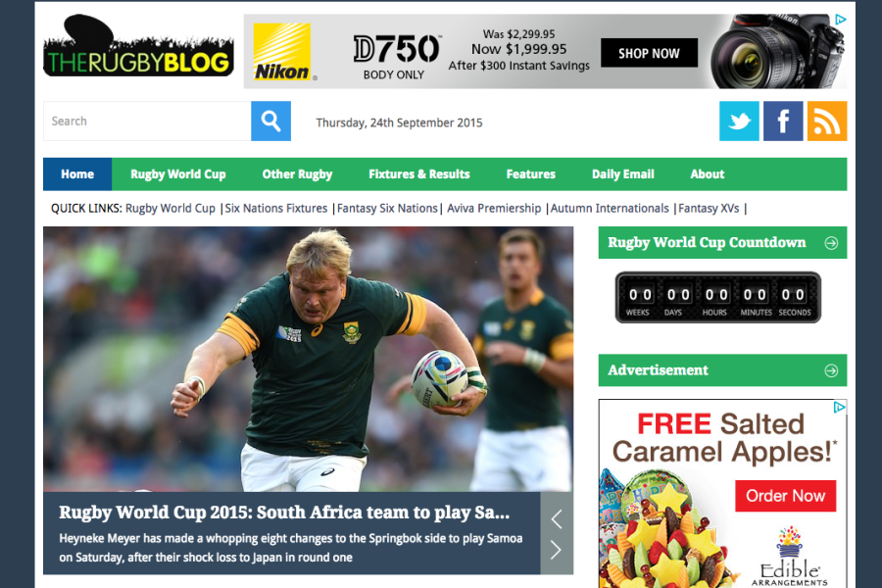882x588 pixels.
Task: Open the Other Rugby menu
Action: click(297, 174)
